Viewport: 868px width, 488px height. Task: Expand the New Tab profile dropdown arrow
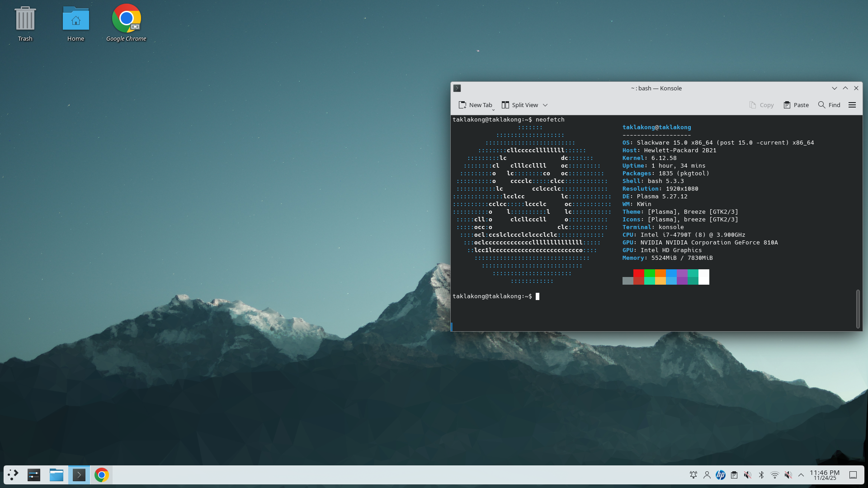pos(494,109)
